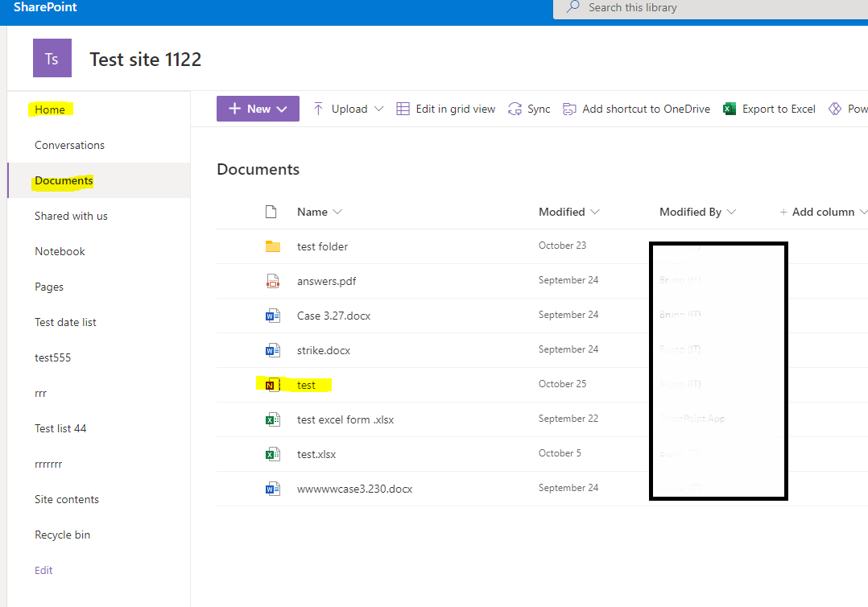Open the Name column sort menu

point(337,212)
